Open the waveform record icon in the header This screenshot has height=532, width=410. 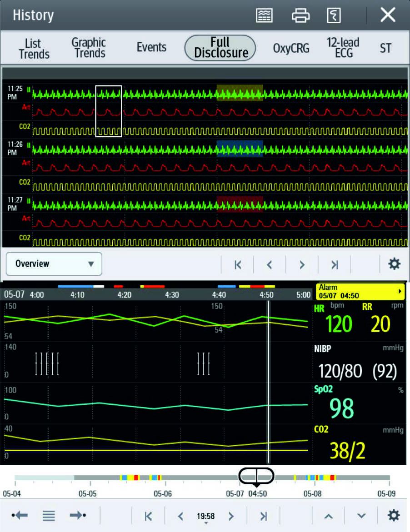point(265,15)
